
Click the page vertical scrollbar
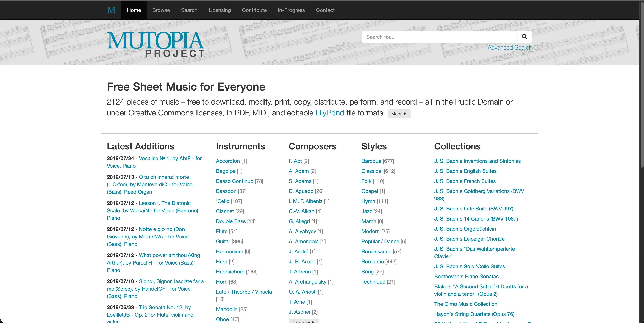(x=642, y=85)
